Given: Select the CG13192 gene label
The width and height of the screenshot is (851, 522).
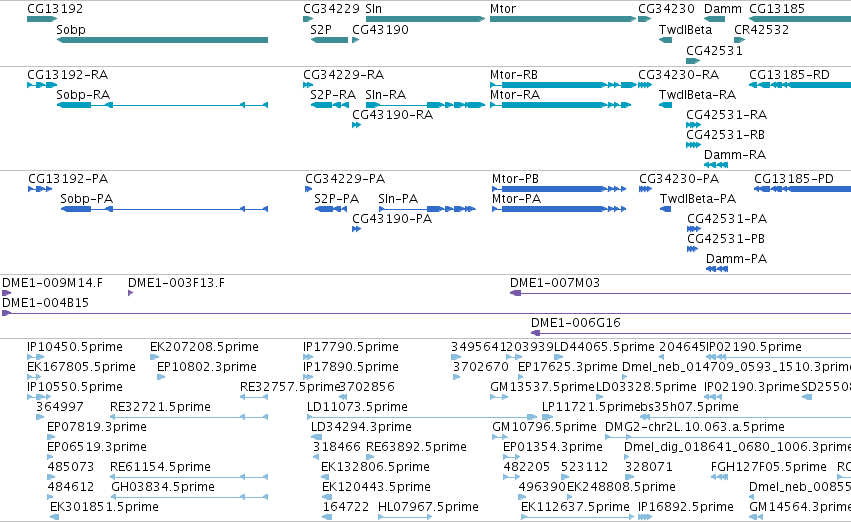Looking at the screenshot, I should (55, 9).
